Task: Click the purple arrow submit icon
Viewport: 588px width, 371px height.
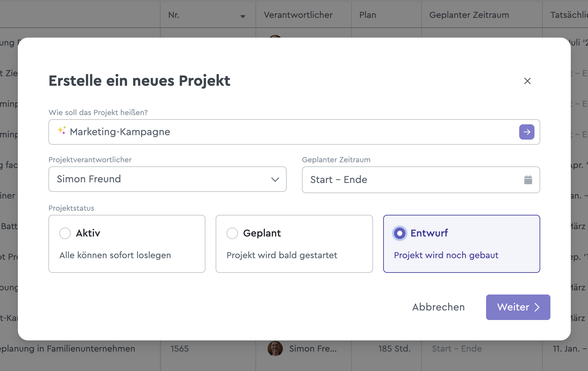Action: [x=527, y=132]
